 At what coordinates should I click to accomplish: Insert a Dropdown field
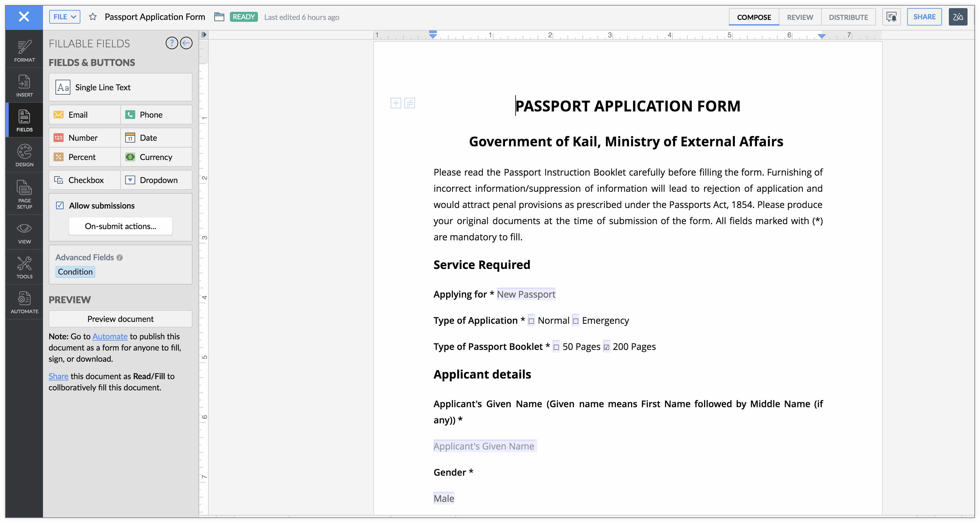pyautogui.click(x=156, y=180)
